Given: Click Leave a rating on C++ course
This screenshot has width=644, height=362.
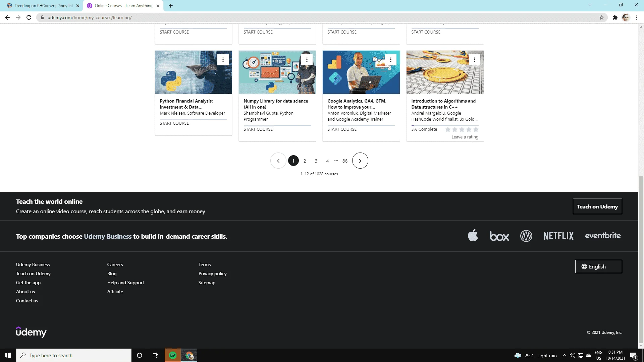Looking at the screenshot, I should point(465,137).
